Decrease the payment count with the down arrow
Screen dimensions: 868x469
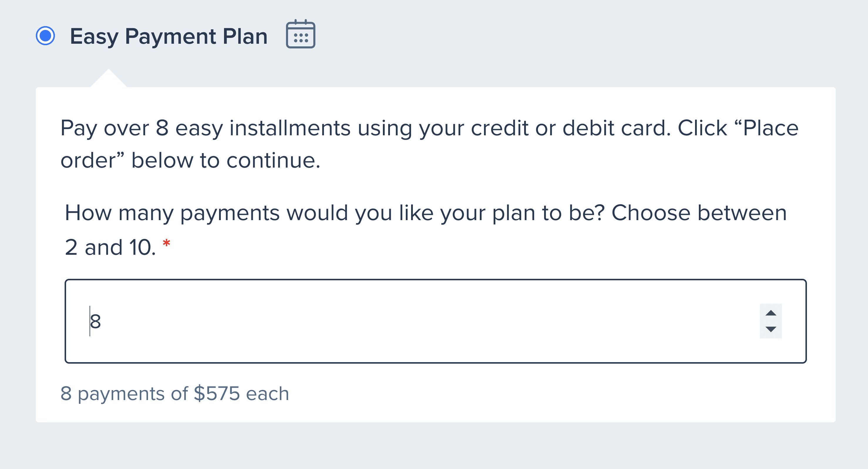pos(771,329)
